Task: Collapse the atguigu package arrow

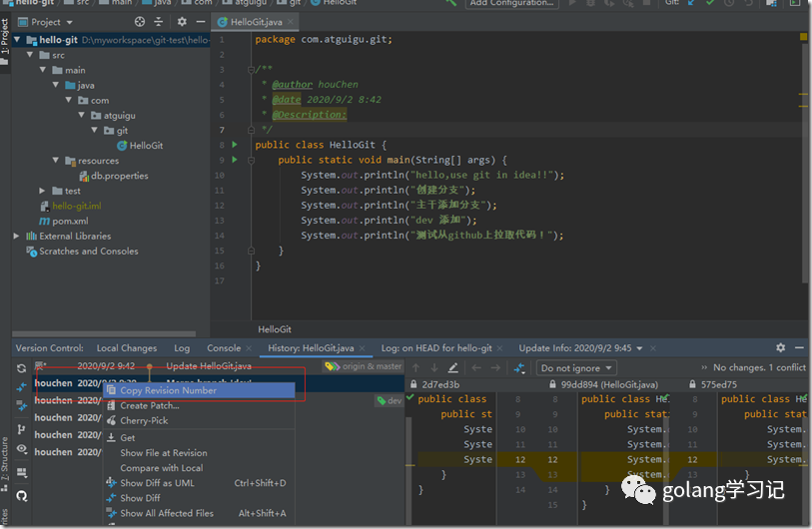Action: click(x=81, y=115)
